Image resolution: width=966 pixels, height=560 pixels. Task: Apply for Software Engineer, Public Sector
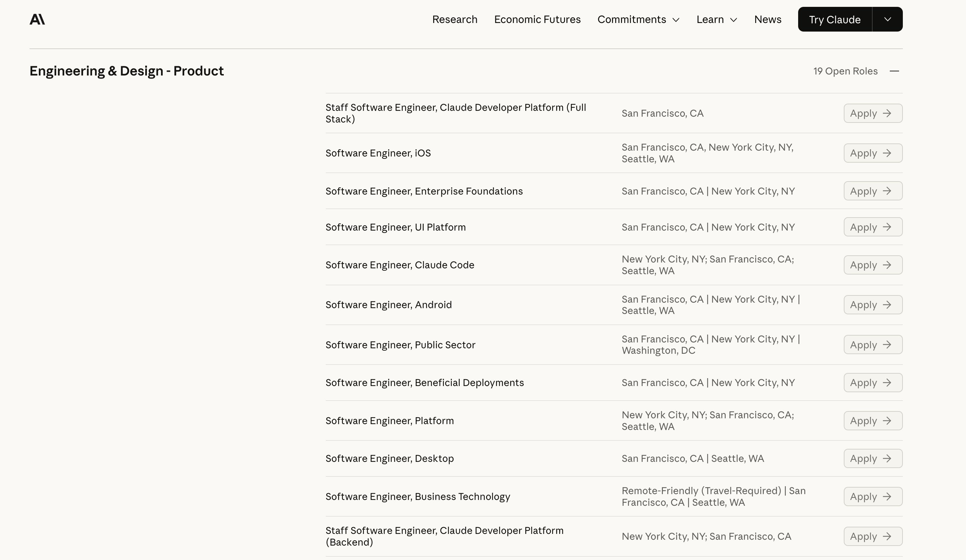coord(873,345)
